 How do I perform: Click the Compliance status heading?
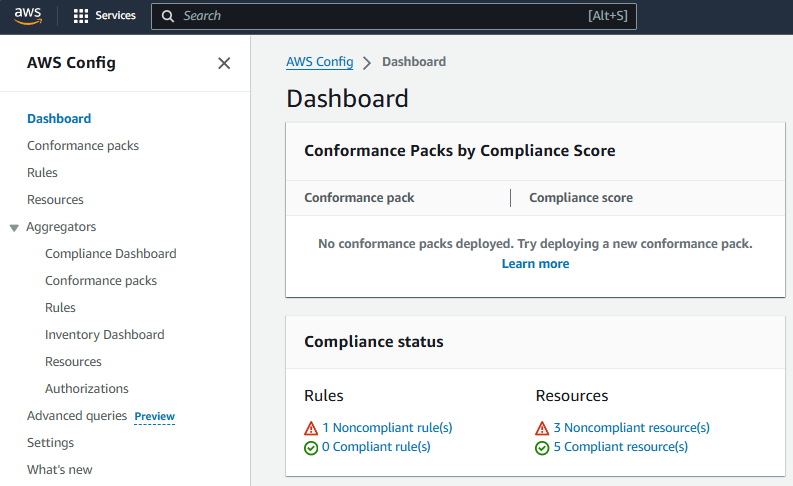click(374, 342)
